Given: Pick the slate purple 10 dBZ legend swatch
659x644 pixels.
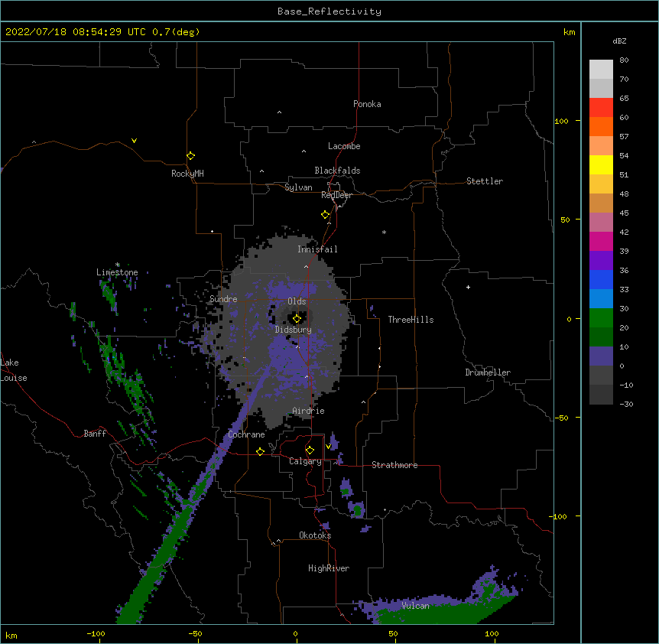Looking at the screenshot, I should pyautogui.click(x=601, y=356).
